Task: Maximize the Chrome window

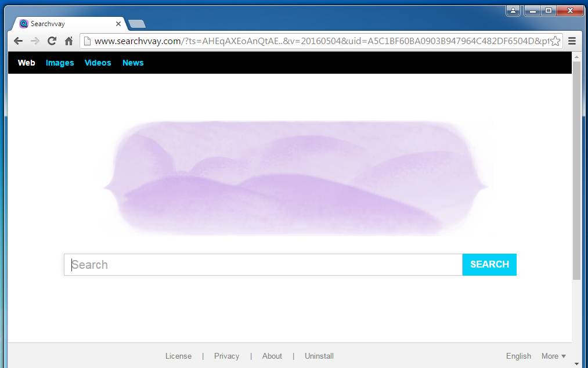Action: click(549, 11)
